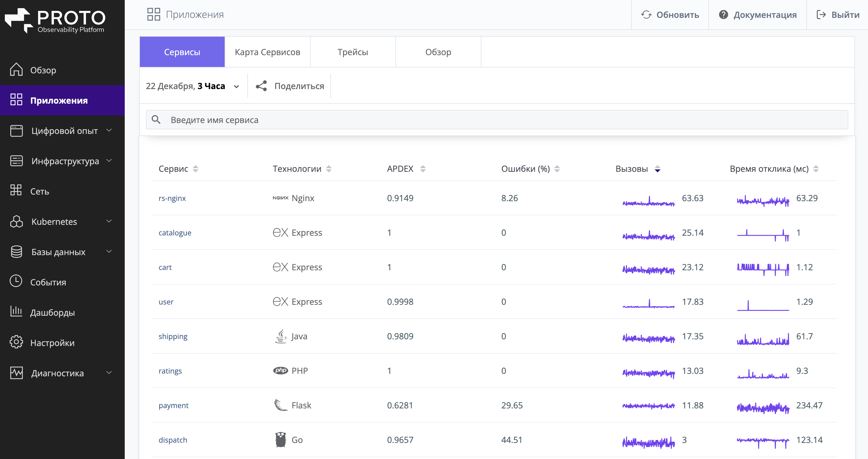Screen dimensions: 868x459
Task: Toggle sort on Вызовы column
Action: coord(657,169)
